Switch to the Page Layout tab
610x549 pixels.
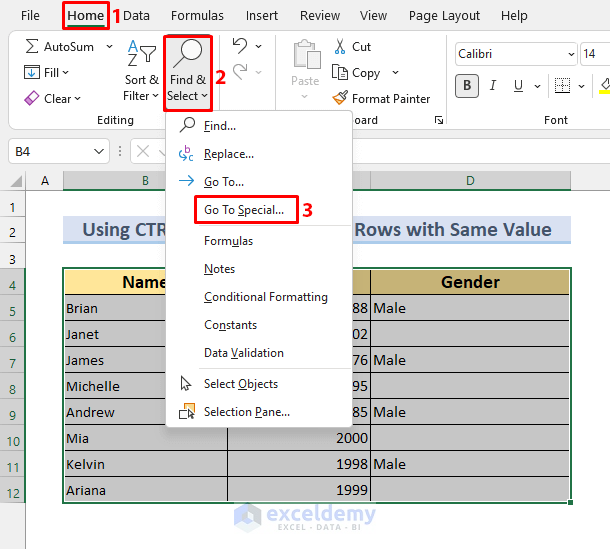point(444,16)
